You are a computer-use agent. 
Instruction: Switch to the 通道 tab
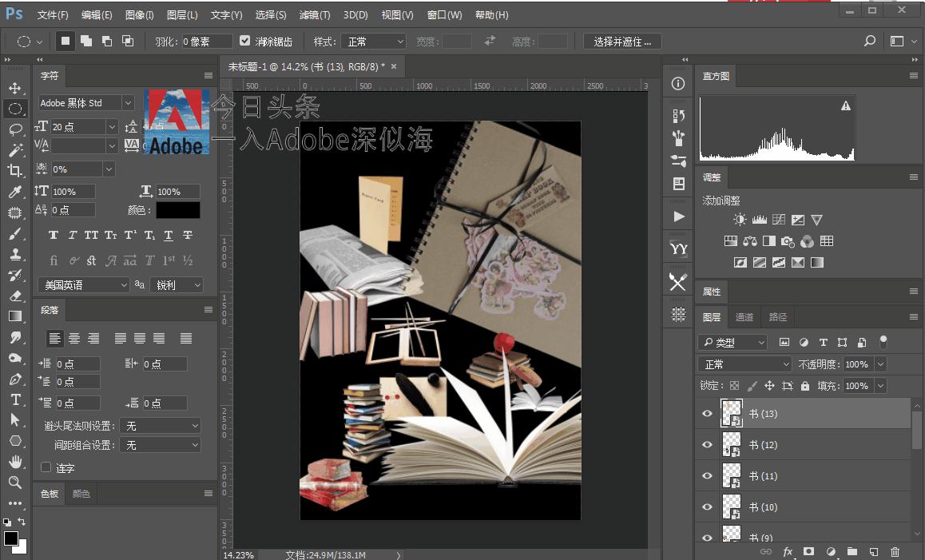pos(744,316)
